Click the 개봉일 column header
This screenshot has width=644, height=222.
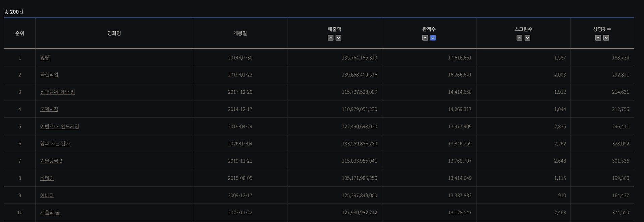click(x=240, y=33)
